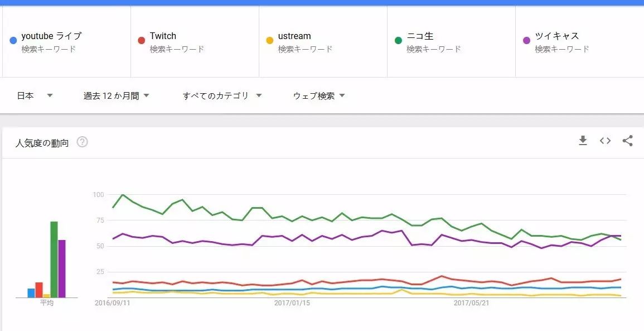Click the purple dot beside ツイキャス
This screenshot has width=644, height=331.
526,40
